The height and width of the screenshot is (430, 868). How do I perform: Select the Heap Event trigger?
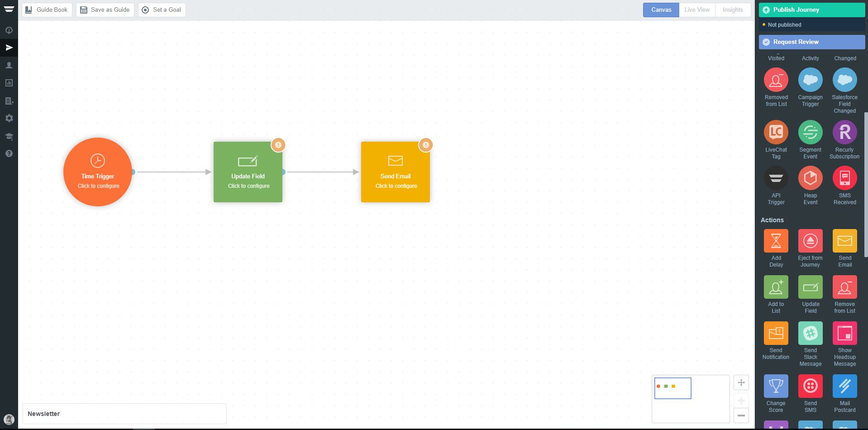pyautogui.click(x=810, y=178)
